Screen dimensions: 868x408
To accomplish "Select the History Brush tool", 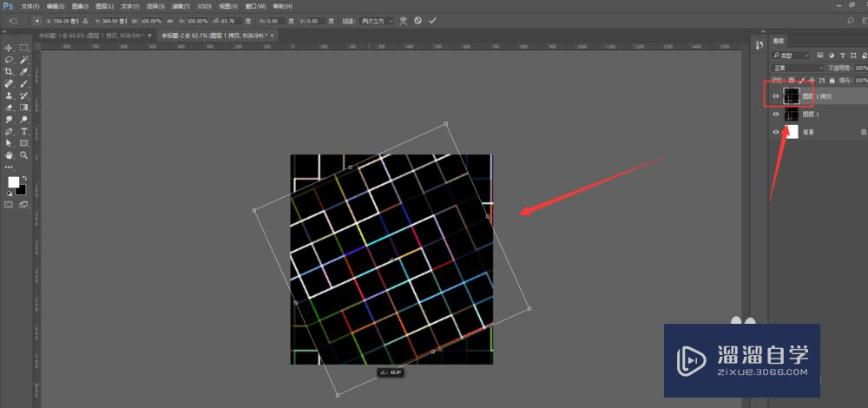I will (24, 95).
